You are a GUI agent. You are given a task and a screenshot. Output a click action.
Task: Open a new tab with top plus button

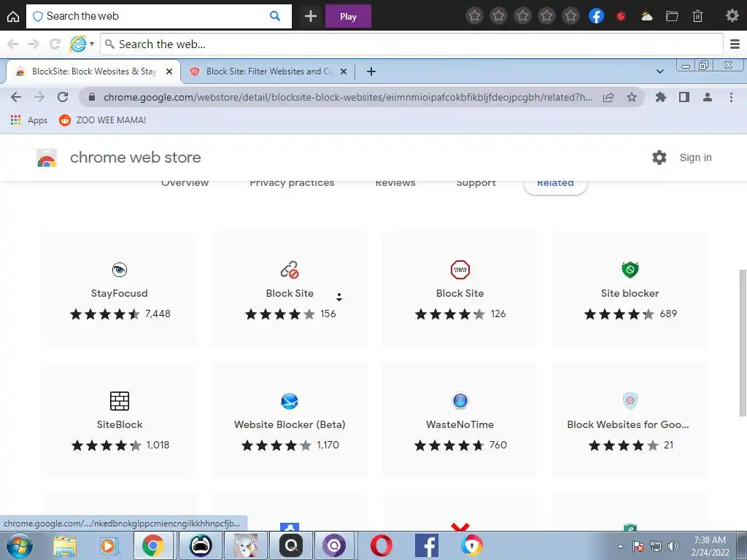(311, 16)
